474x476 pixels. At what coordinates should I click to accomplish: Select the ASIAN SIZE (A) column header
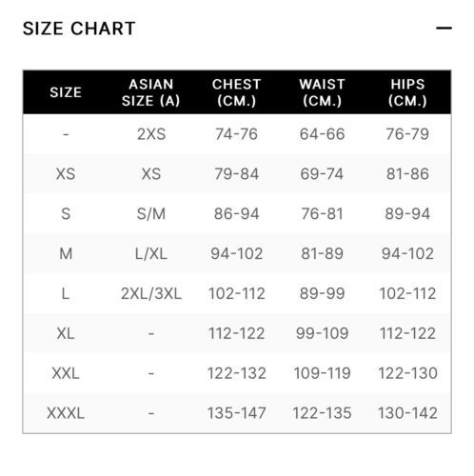coord(151,92)
